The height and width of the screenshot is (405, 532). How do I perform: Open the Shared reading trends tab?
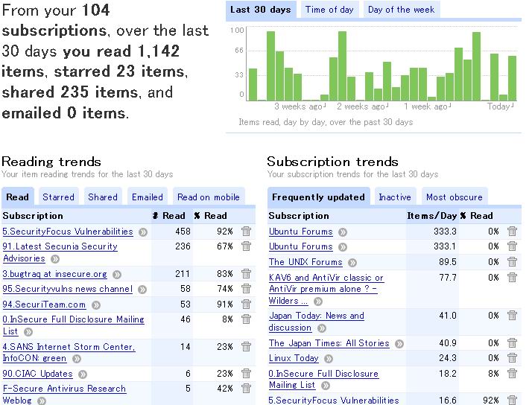tap(103, 197)
